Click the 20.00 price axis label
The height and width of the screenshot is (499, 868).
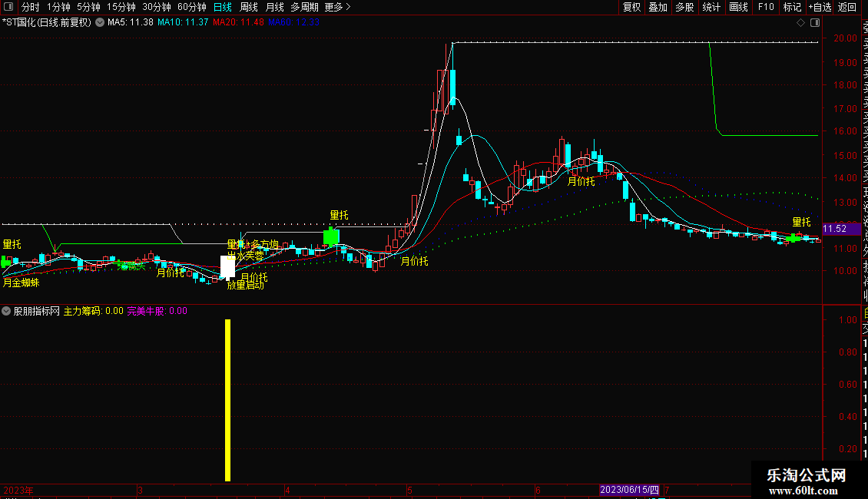[x=845, y=38]
